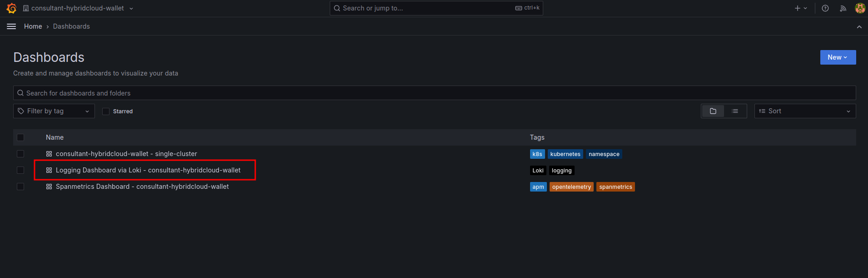868x278 pixels.
Task: Click the organization building icon
Action: [26, 8]
